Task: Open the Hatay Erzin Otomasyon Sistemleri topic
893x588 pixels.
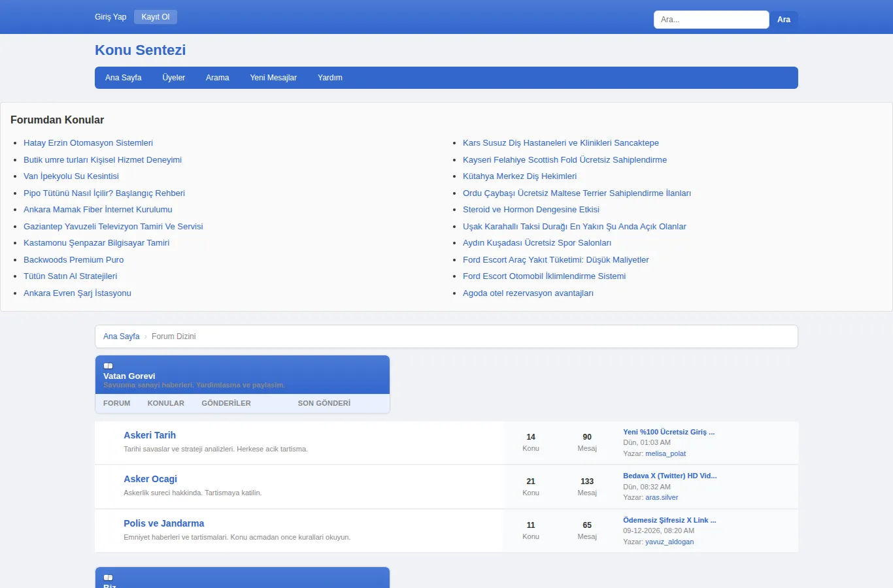Action: tap(88, 143)
